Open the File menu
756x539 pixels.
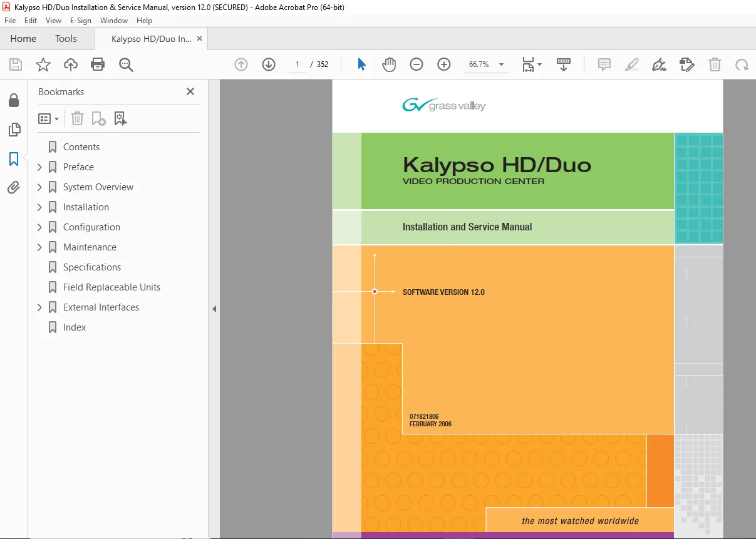(10, 21)
